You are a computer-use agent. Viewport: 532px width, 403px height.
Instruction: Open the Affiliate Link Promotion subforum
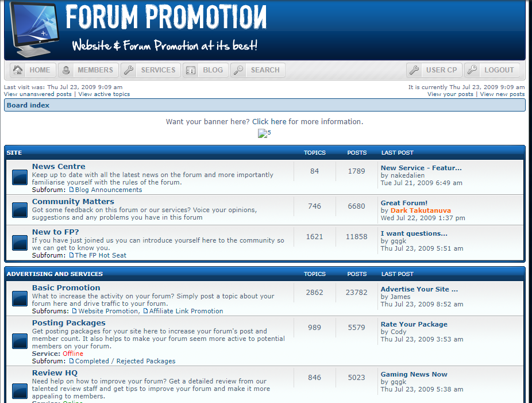point(186,311)
